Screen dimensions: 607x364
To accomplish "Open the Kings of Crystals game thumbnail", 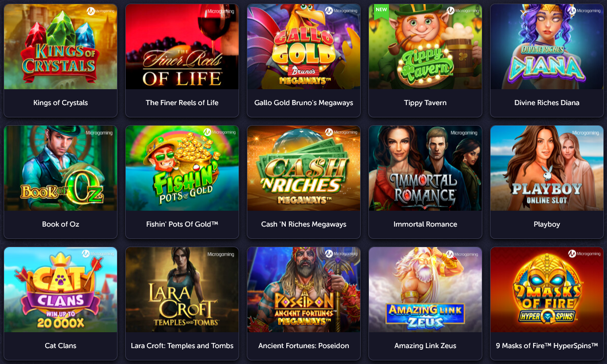I will coord(61,47).
